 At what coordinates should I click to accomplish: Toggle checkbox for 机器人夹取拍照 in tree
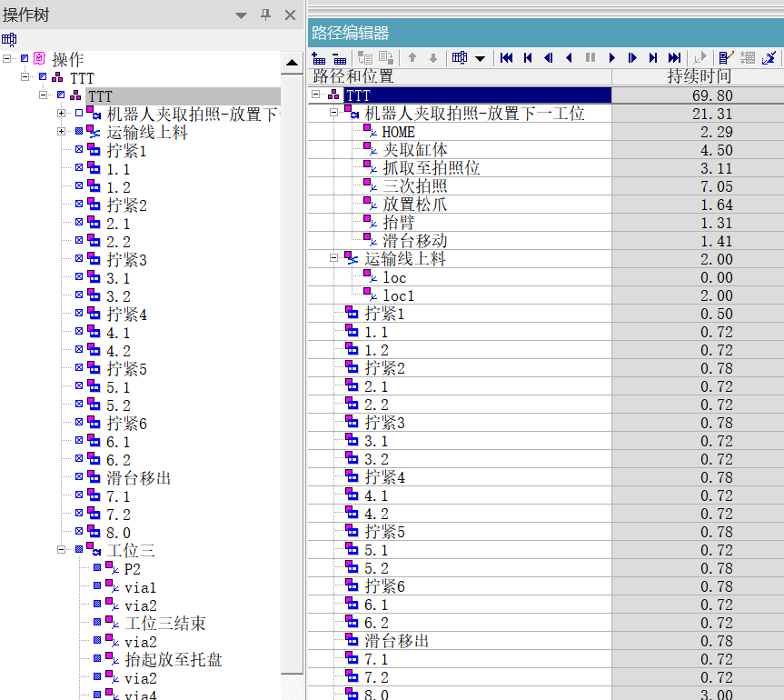click(x=79, y=113)
